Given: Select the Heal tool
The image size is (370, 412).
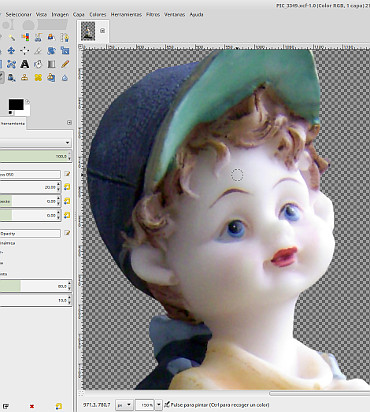Looking at the screenshot, I should coord(38,77).
